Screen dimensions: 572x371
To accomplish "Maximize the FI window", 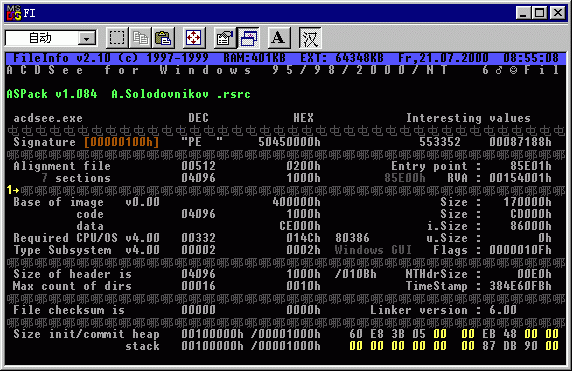I will [540, 13].
